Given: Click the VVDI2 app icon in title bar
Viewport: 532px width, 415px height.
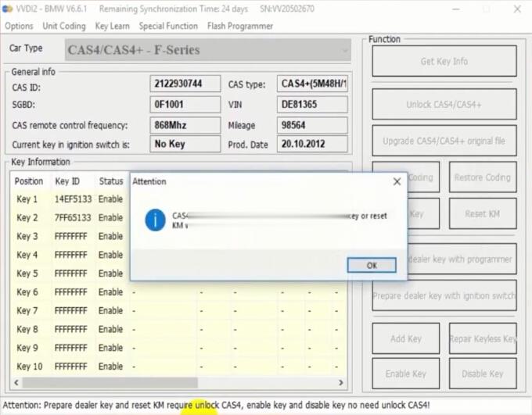Looking at the screenshot, I should click(8, 9).
